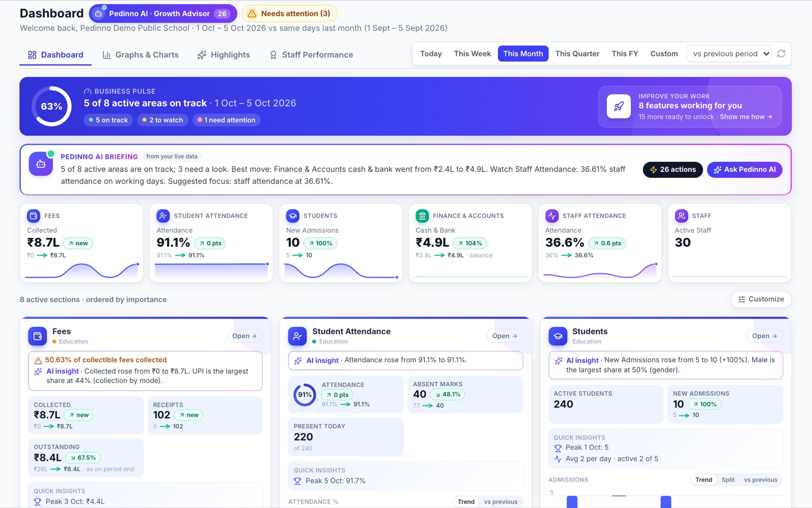
Task: Click the rocket icon in Improve Your Work
Action: point(619,106)
